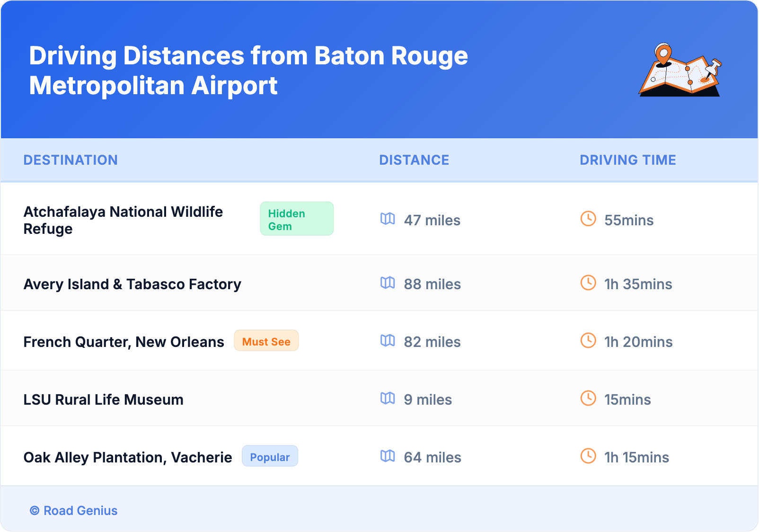The width and height of the screenshot is (759, 532).
Task: Click the Driving Time column header
Action: [x=627, y=160]
